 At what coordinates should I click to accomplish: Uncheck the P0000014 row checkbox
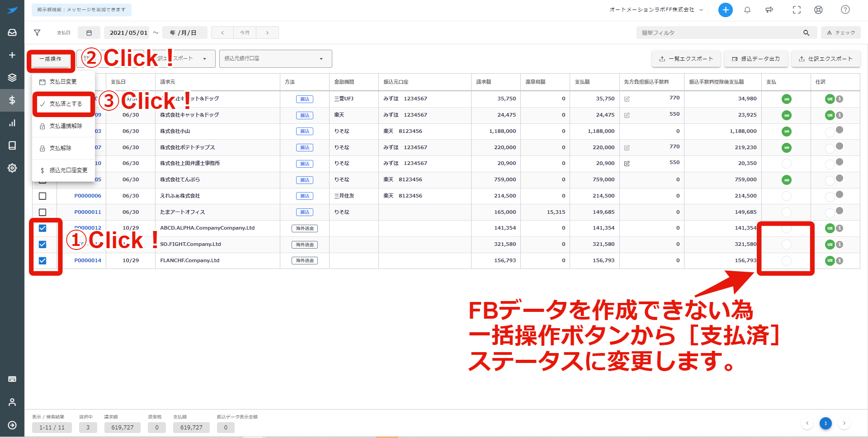(42, 261)
